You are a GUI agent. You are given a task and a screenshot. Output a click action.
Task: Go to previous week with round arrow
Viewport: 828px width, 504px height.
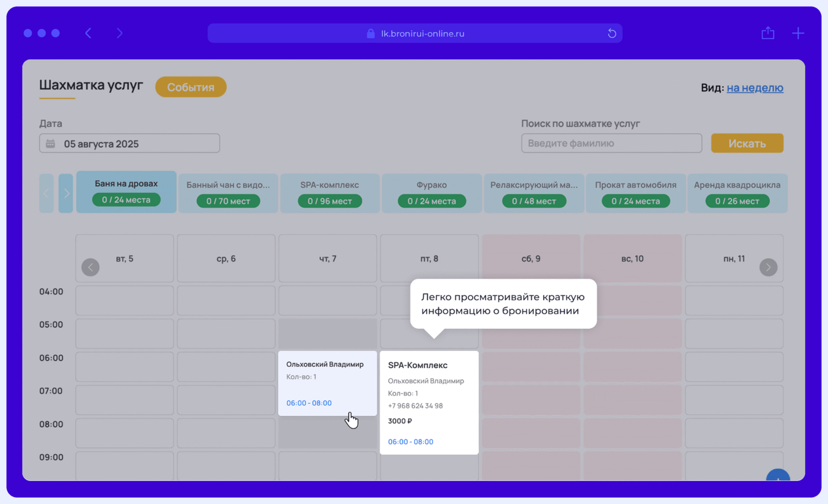click(91, 267)
